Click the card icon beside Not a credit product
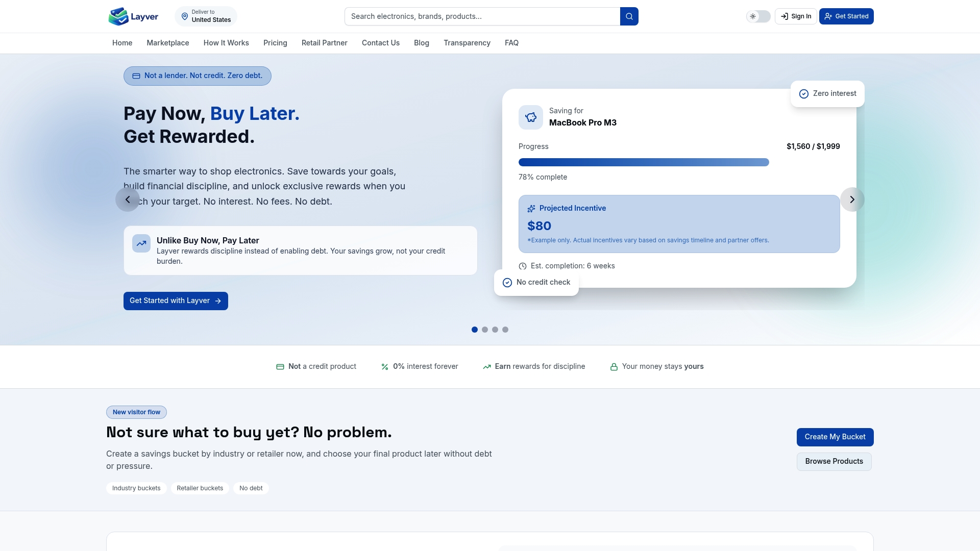The height and width of the screenshot is (551, 980). point(280,367)
